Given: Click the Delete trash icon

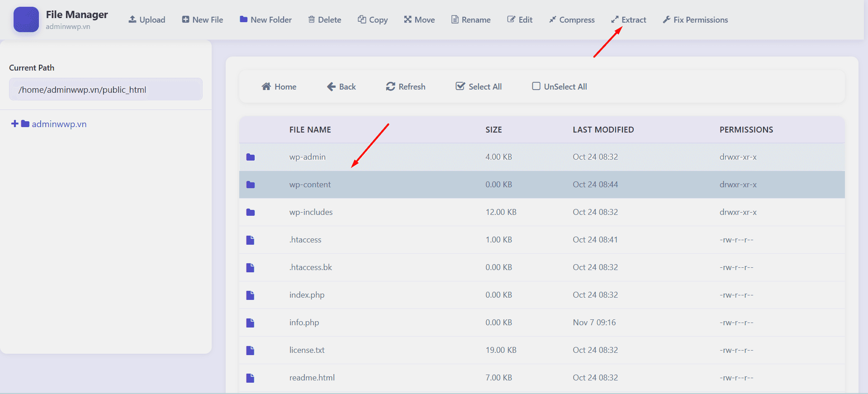Looking at the screenshot, I should click(x=312, y=19).
